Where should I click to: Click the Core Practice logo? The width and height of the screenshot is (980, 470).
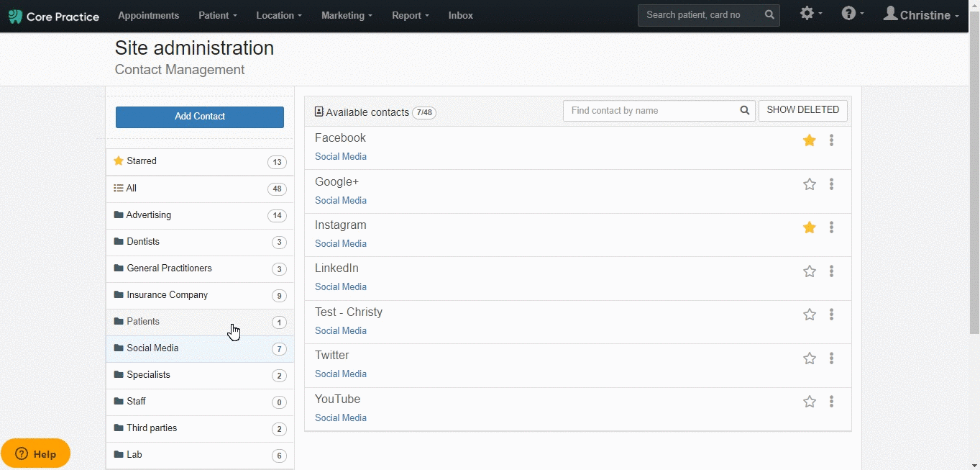(x=54, y=16)
